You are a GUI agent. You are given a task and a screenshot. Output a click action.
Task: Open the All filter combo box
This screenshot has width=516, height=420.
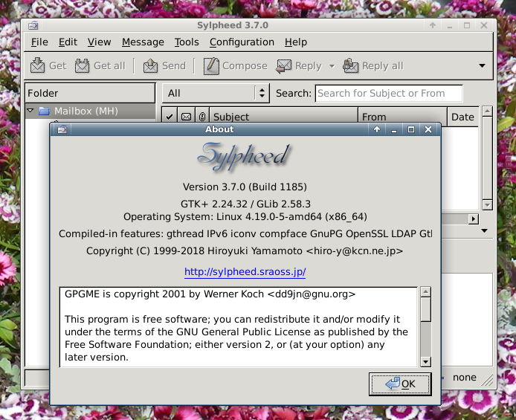click(x=216, y=93)
